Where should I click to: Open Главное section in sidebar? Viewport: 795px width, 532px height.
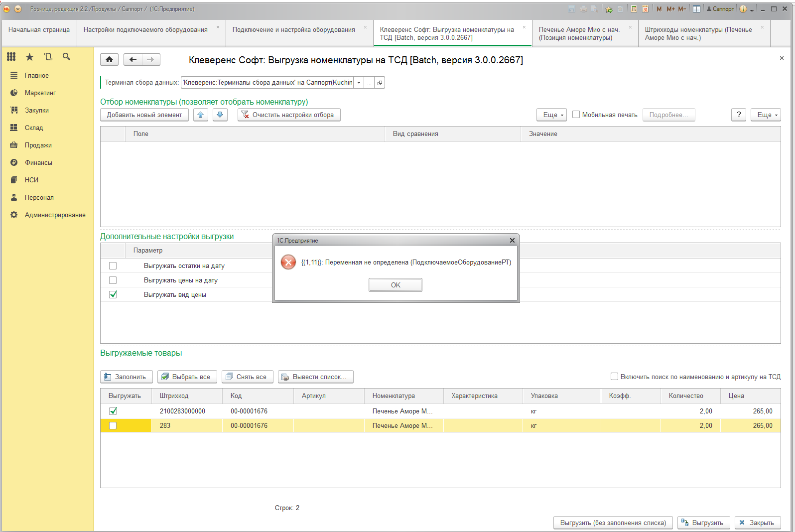click(37, 76)
